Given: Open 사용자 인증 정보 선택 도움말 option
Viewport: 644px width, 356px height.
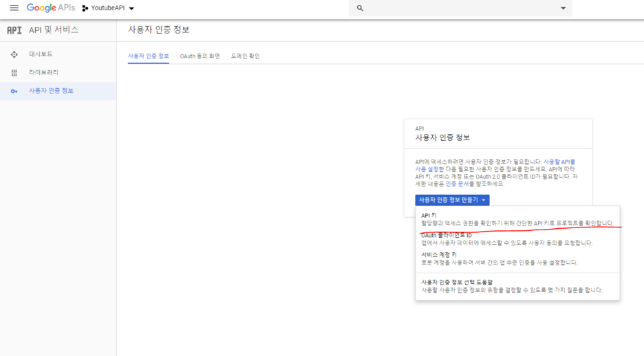Looking at the screenshot, I should pyautogui.click(x=517, y=287).
